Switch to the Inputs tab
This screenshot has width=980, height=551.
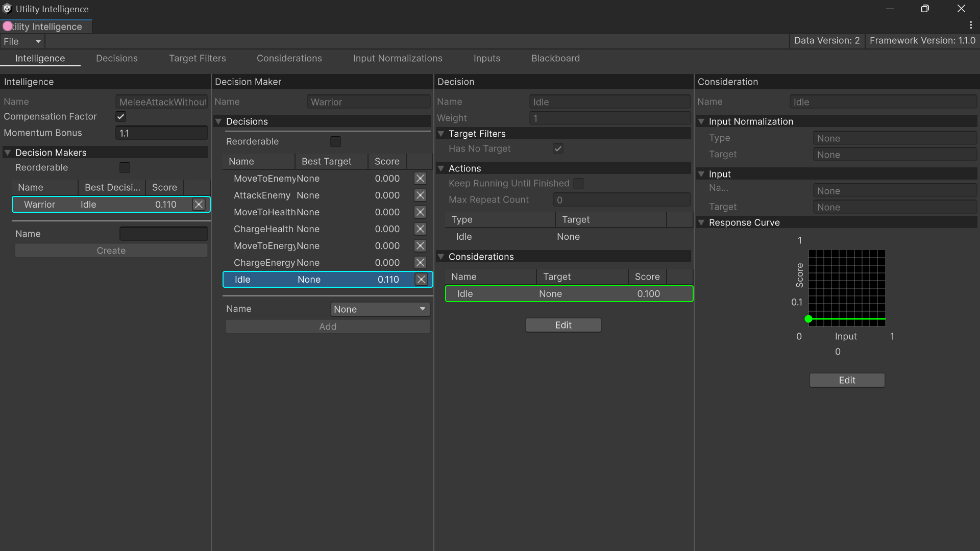(x=487, y=58)
